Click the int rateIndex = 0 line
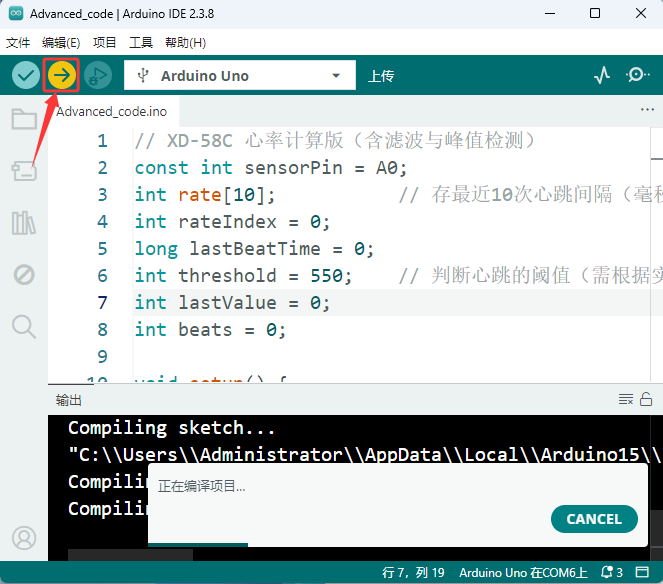Image resolution: width=663 pixels, height=584 pixels. click(x=232, y=222)
